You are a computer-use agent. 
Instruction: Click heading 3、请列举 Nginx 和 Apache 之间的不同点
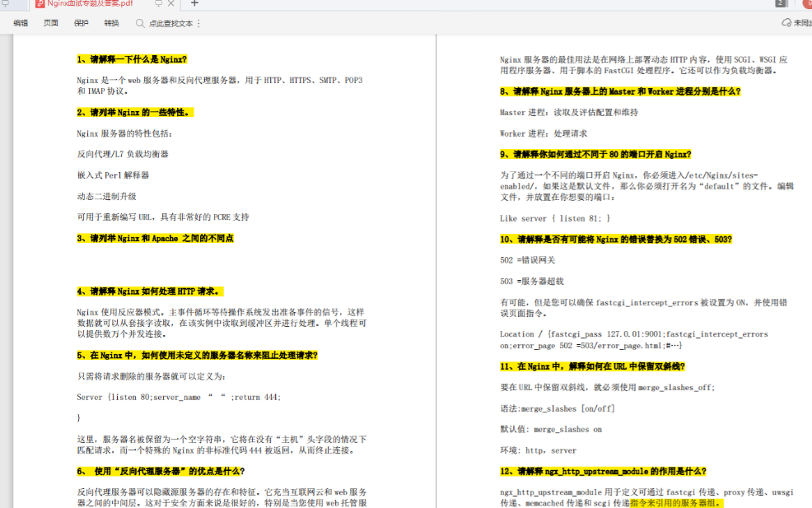(156, 238)
